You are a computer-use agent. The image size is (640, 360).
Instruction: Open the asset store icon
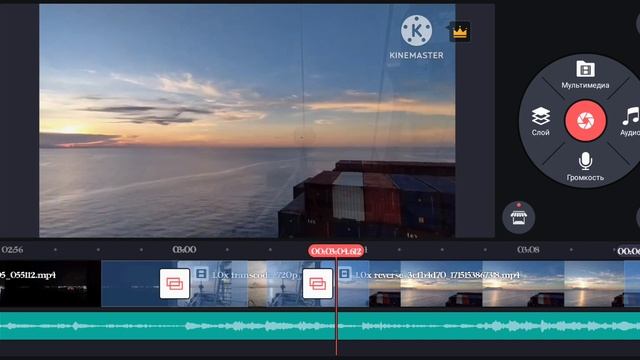(518, 217)
